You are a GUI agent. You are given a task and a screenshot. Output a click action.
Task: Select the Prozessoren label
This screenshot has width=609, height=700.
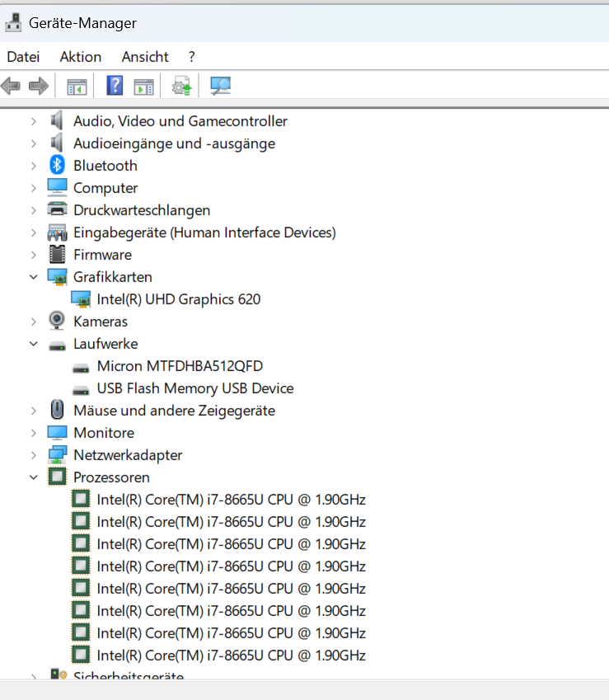pos(111,477)
